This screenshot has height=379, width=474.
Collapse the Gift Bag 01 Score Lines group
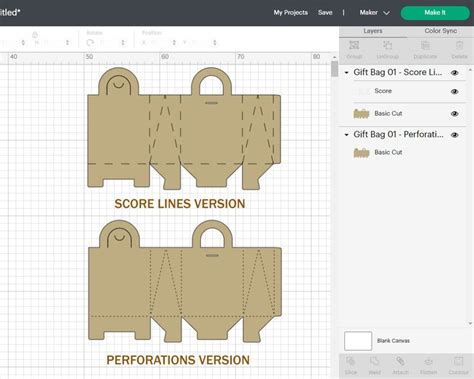pyautogui.click(x=346, y=72)
